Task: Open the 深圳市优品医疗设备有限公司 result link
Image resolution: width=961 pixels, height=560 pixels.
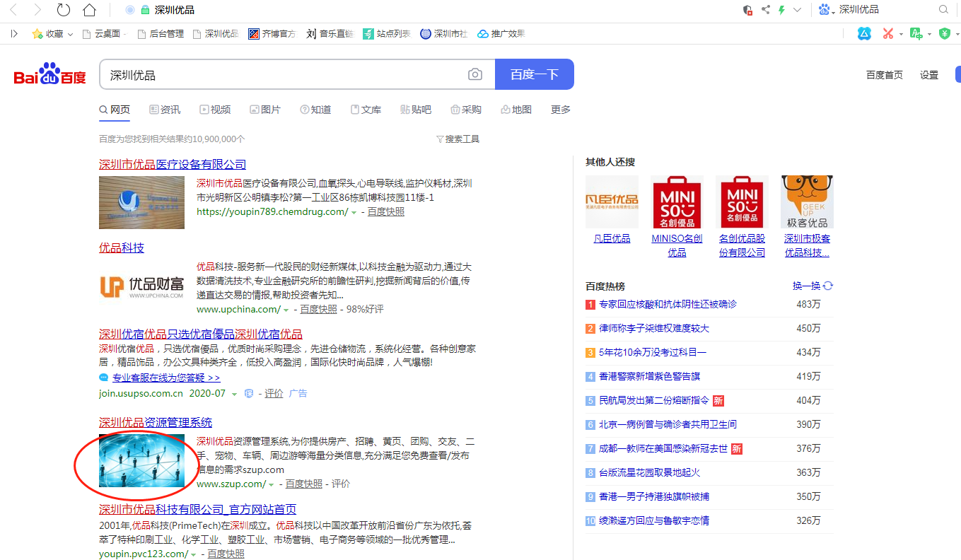Action: click(x=173, y=164)
